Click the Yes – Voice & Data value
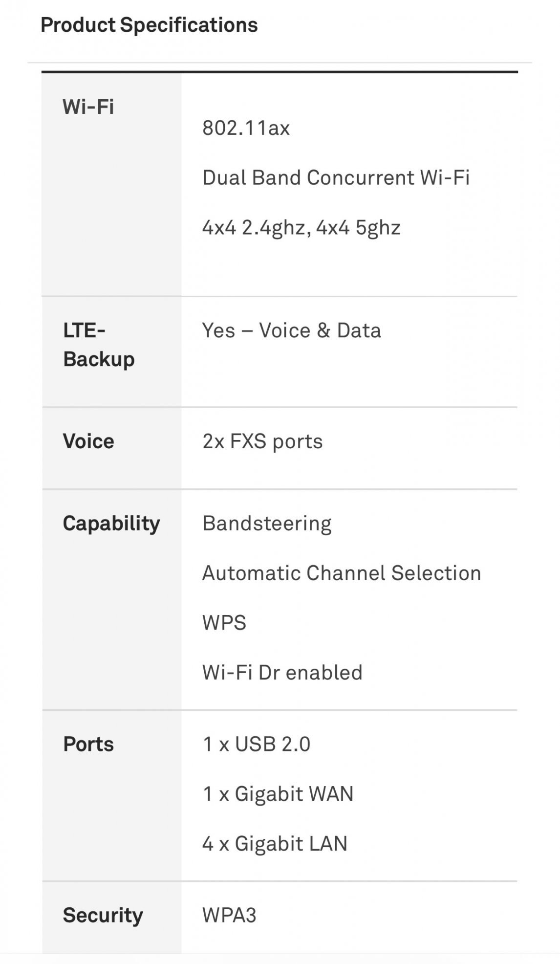 [x=292, y=330]
